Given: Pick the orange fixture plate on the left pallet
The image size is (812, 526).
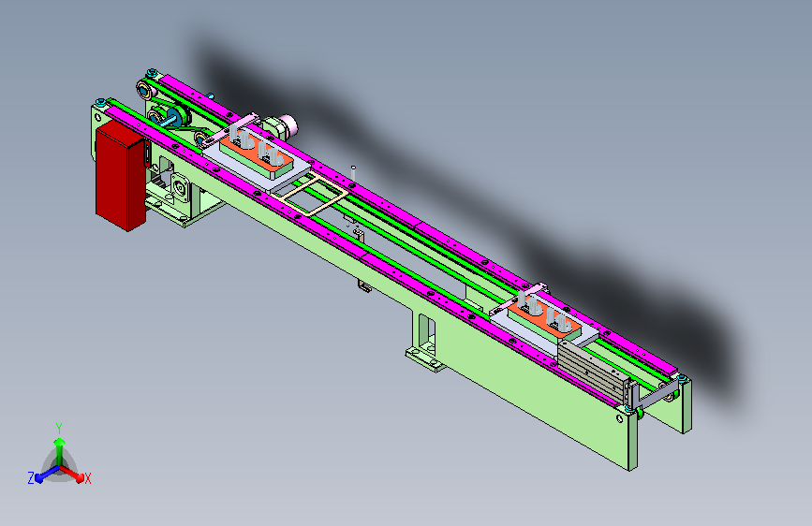Looking at the screenshot, I should click(254, 149).
